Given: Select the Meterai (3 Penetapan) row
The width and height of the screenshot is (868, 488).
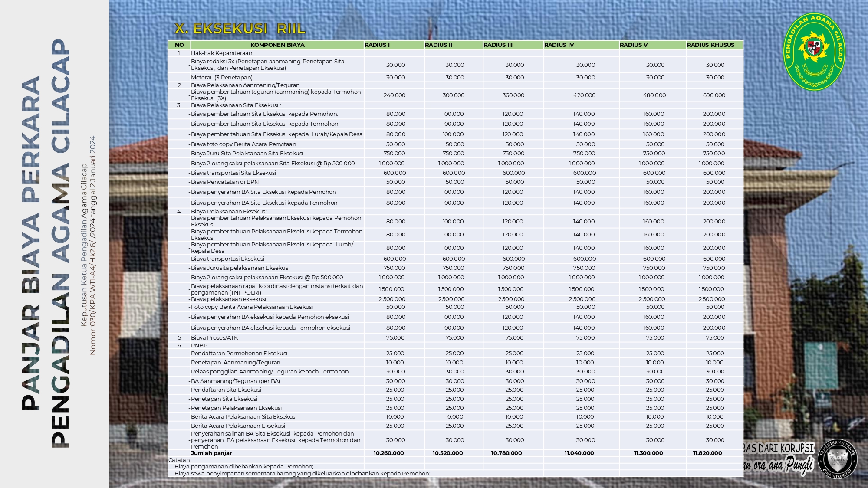Looking at the screenshot, I should pyautogui.click(x=455, y=77).
